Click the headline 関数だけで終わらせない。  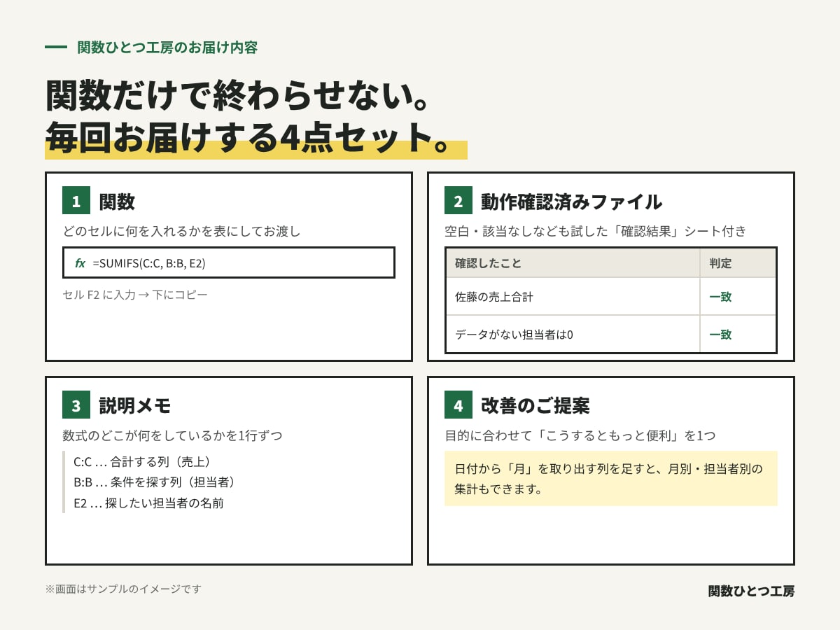tap(237, 96)
